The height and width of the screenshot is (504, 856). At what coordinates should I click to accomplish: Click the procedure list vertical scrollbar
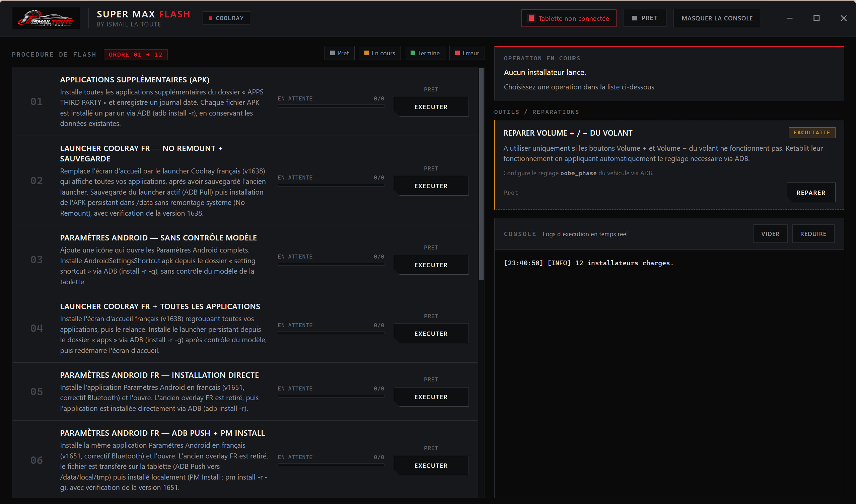click(481, 174)
